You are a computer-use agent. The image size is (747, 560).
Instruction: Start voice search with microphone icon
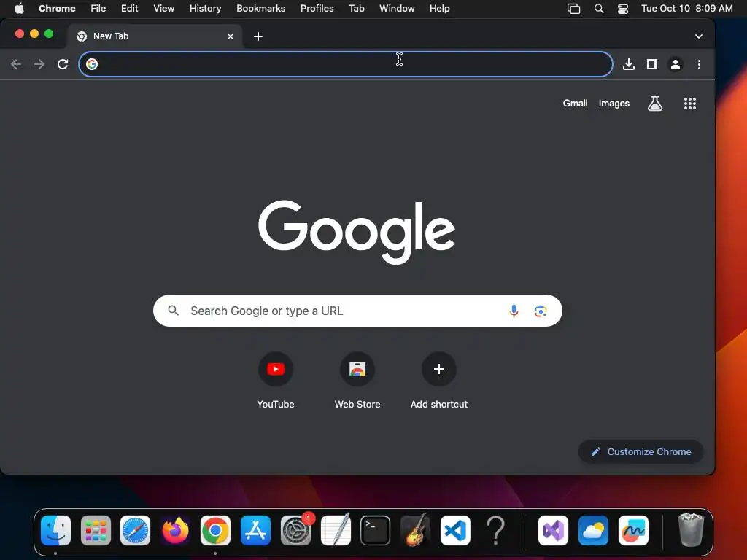click(x=514, y=311)
